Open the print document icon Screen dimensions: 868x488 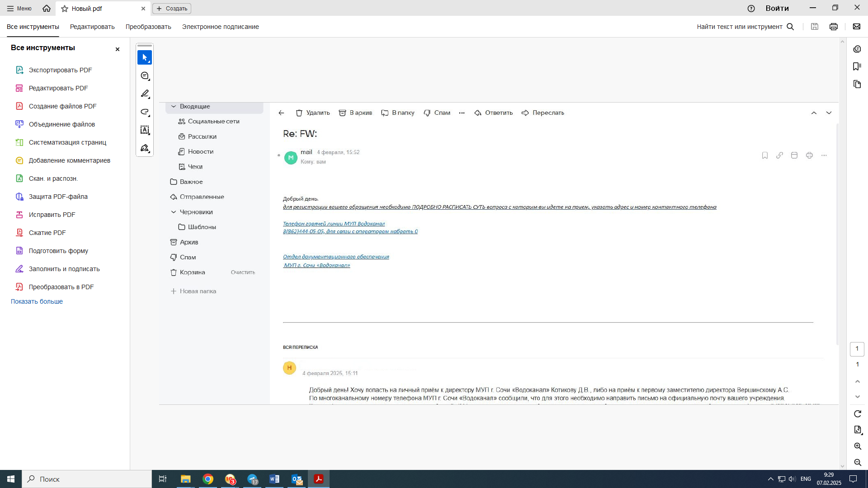[834, 27]
